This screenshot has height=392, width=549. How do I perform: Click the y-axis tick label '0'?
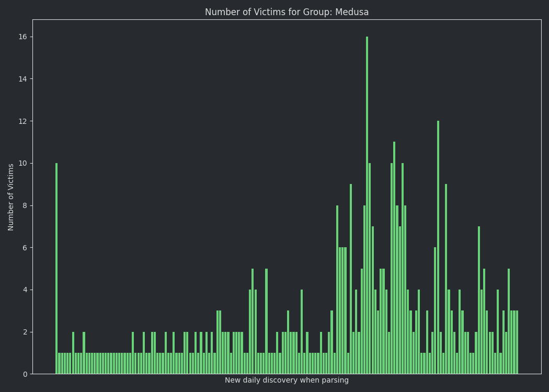pyautogui.click(x=25, y=374)
